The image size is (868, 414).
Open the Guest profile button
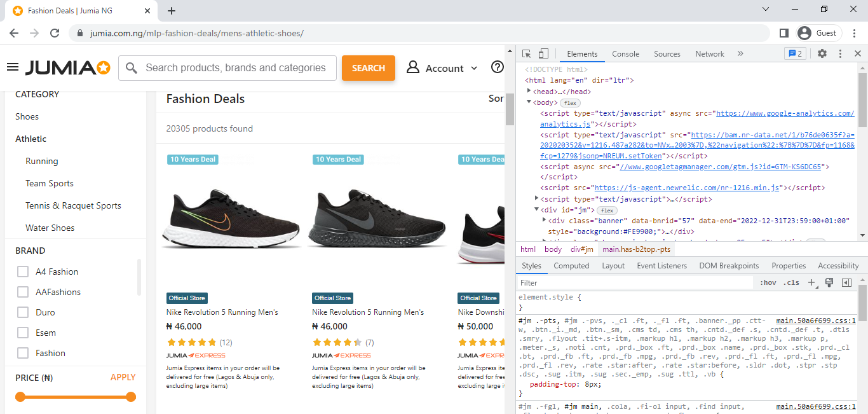point(819,33)
